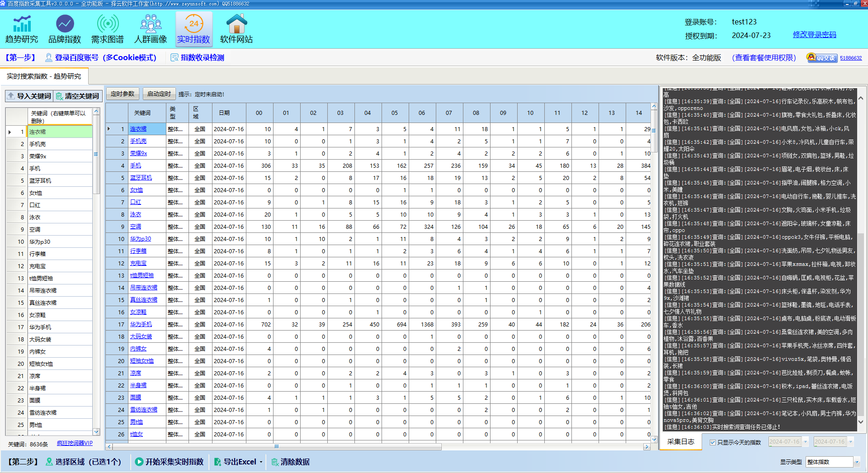Viewport: 868px width, 473px height.
Task: Open the 需求图谱 demand map tool
Action: tap(108, 29)
